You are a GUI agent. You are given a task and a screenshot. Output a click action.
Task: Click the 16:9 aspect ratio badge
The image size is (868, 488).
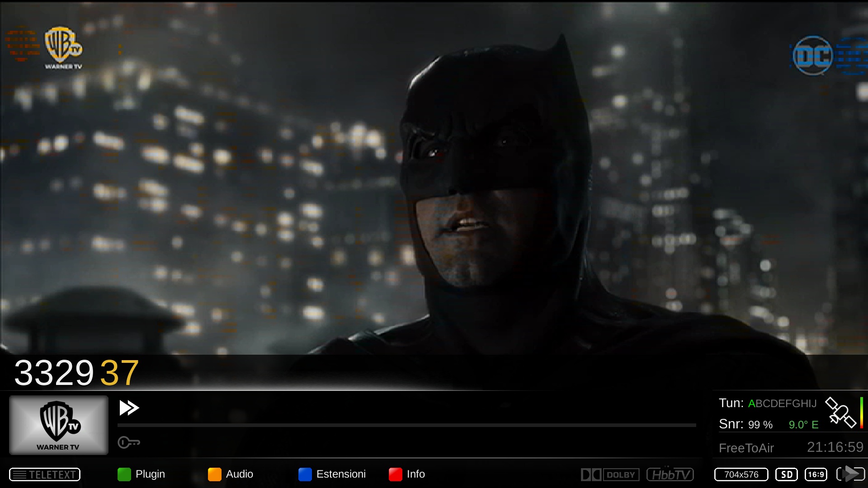tap(816, 474)
